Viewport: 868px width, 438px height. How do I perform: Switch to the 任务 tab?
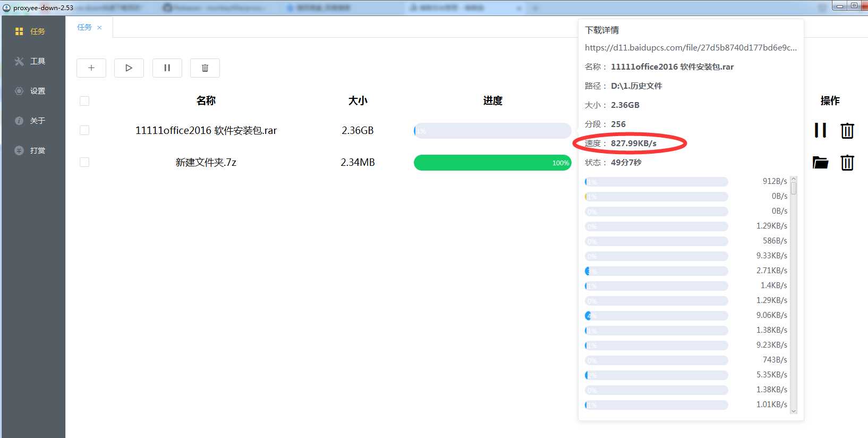tap(84, 27)
